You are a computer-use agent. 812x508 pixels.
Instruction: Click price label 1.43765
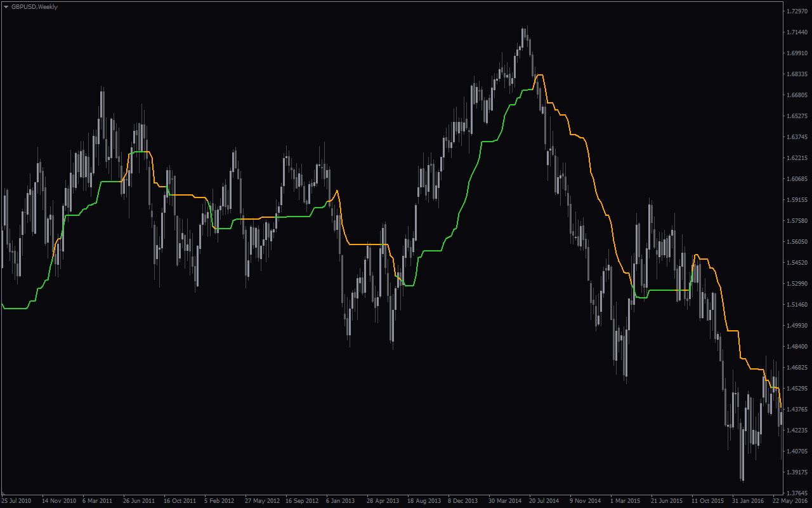coord(797,410)
